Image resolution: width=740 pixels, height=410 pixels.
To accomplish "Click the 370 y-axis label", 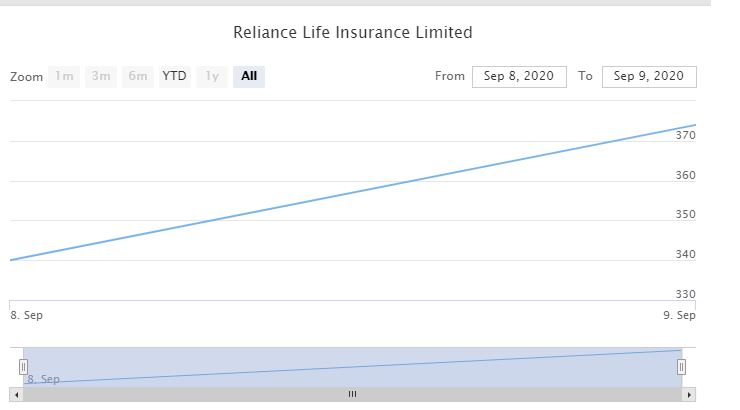I will point(685,135).
